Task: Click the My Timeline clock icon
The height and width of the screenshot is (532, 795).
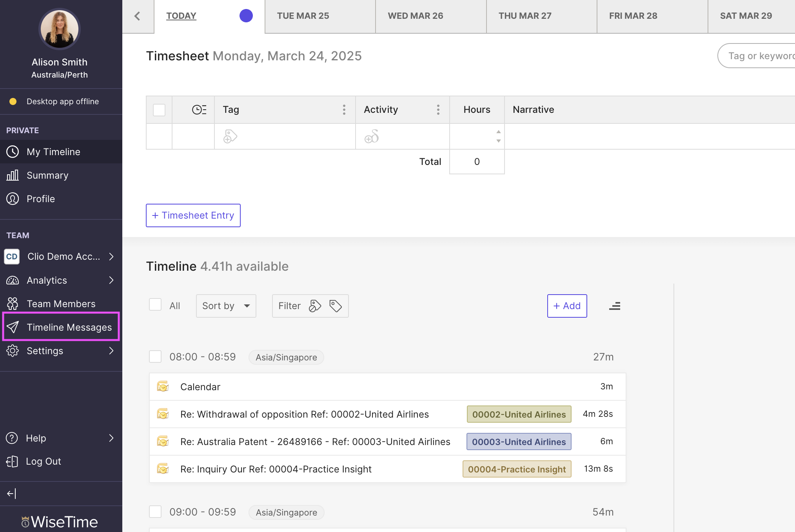Action: 13,152
